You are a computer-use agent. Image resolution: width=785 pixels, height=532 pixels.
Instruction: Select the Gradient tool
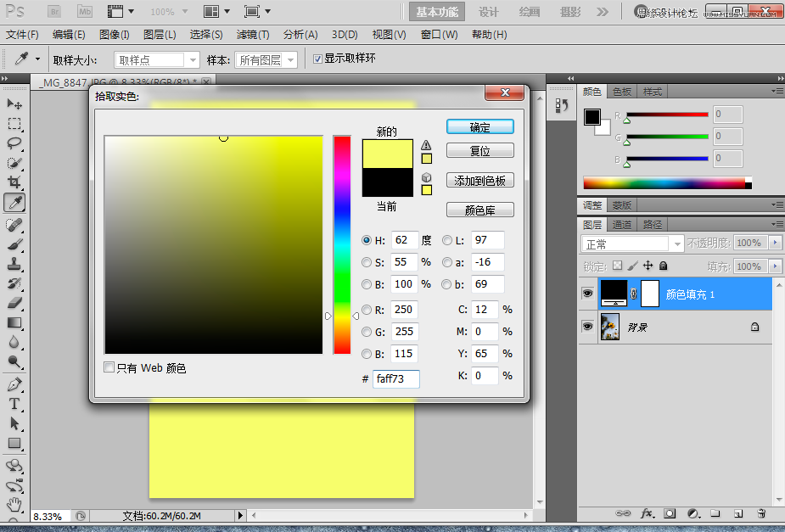14,322
